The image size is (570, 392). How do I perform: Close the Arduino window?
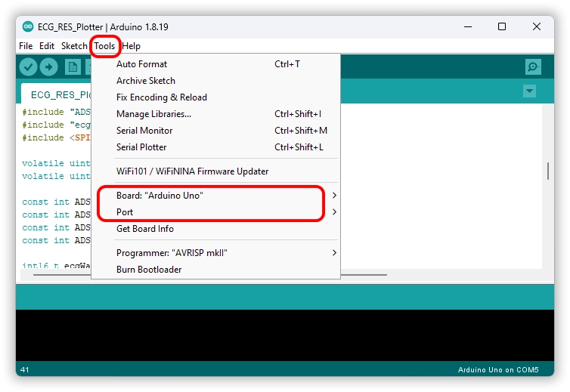[537, 26]
